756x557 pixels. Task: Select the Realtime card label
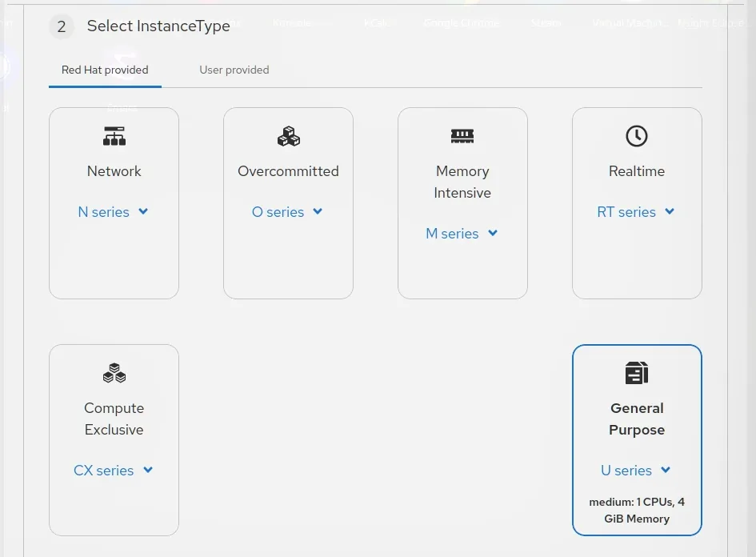tap(637, 171)
